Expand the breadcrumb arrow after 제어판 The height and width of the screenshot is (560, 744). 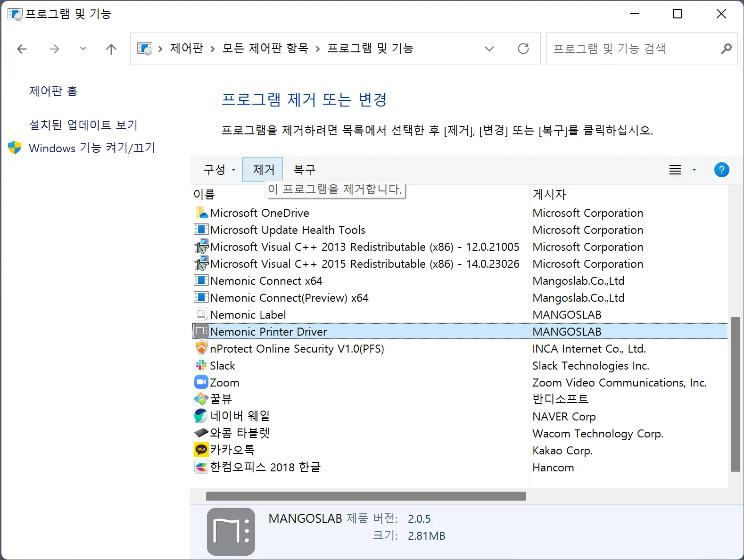213,49
